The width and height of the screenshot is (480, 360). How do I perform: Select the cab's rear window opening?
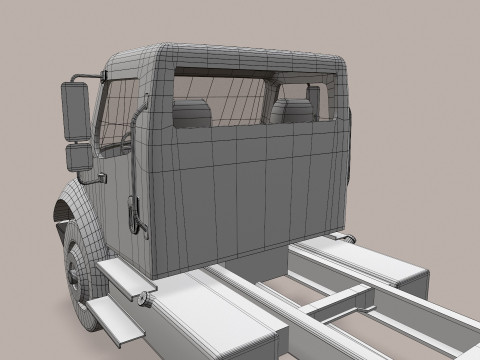254,97
